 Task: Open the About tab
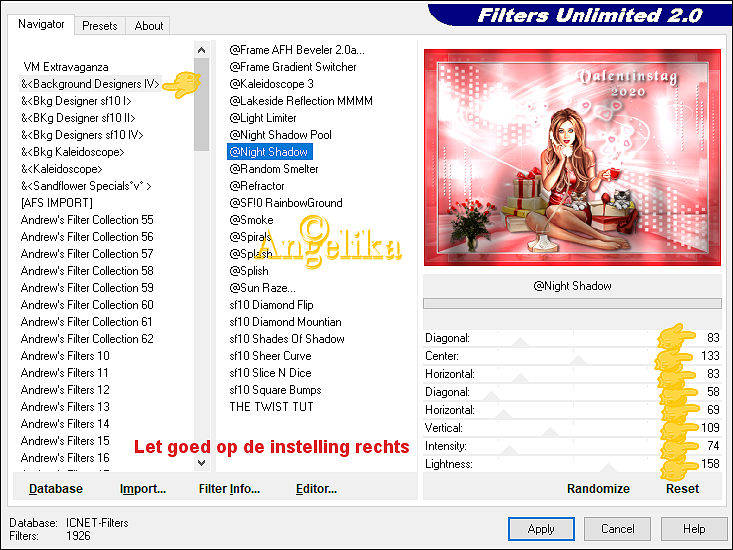(x=149, y=26)
